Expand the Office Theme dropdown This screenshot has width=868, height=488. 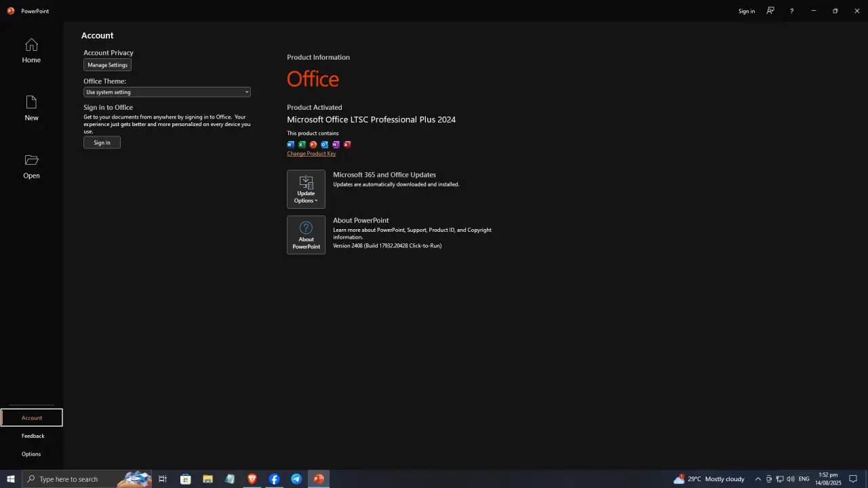pos(167,92)
